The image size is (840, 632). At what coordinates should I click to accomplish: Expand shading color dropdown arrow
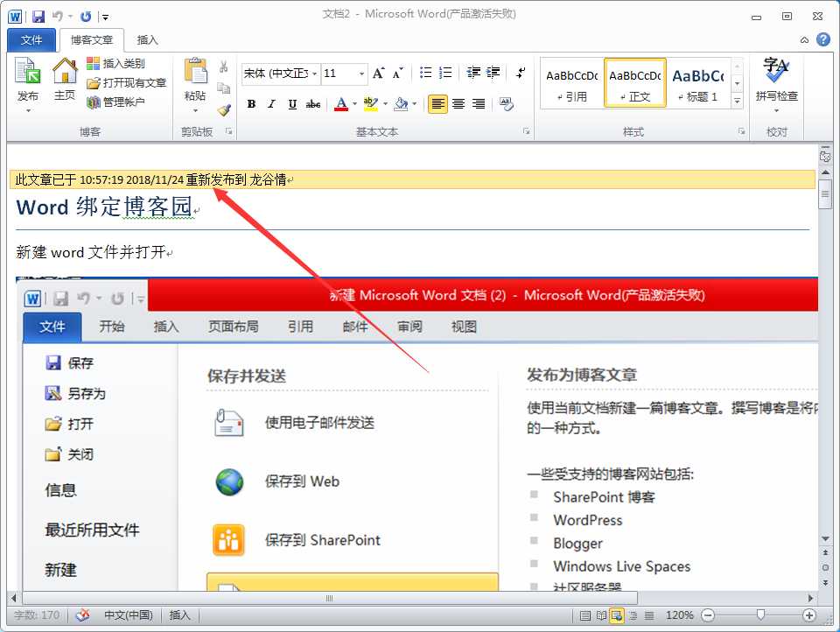pyautogui.click(x=415, y=104)
